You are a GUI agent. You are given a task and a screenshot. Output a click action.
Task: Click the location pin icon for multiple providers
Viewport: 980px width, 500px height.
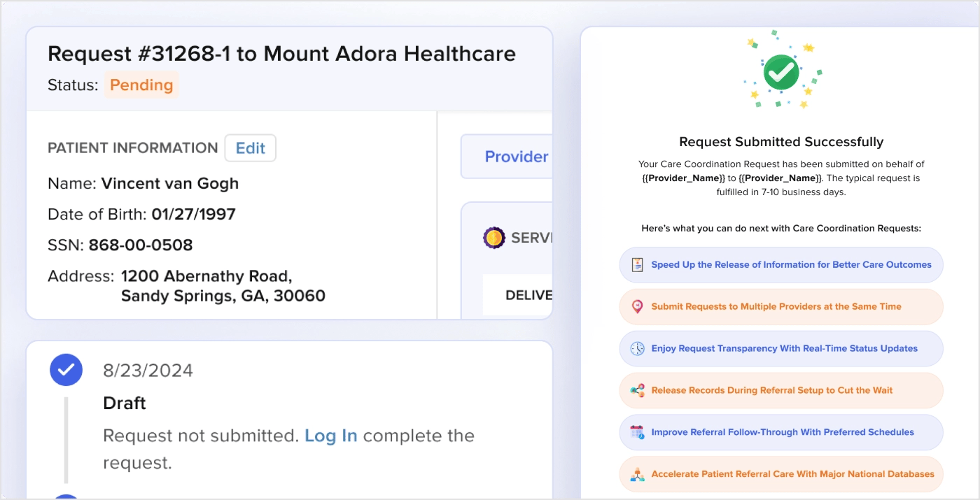tap(637, 307)
